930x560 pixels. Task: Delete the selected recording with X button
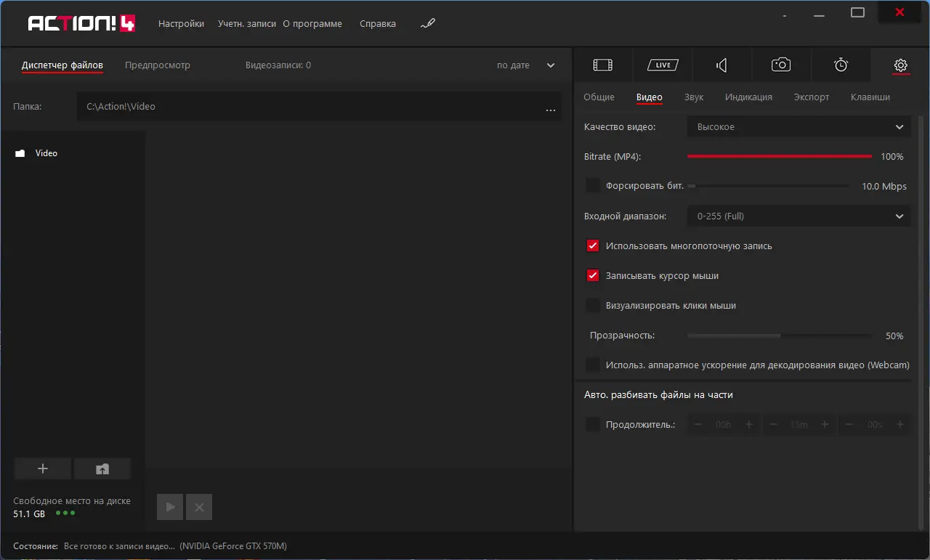point(199,507)
